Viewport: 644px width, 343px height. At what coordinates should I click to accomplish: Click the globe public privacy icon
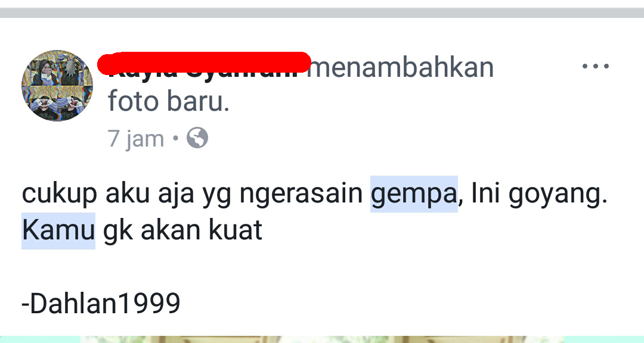point(197,138)
